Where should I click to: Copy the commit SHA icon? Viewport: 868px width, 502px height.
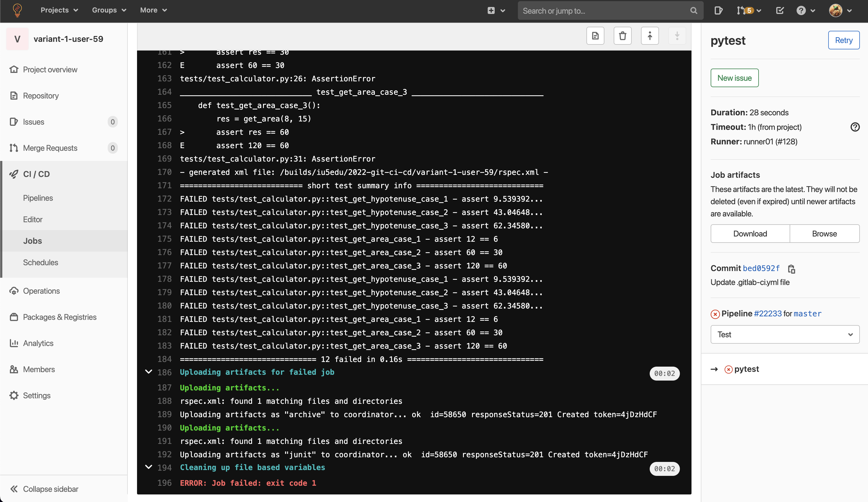coord(791,269)
